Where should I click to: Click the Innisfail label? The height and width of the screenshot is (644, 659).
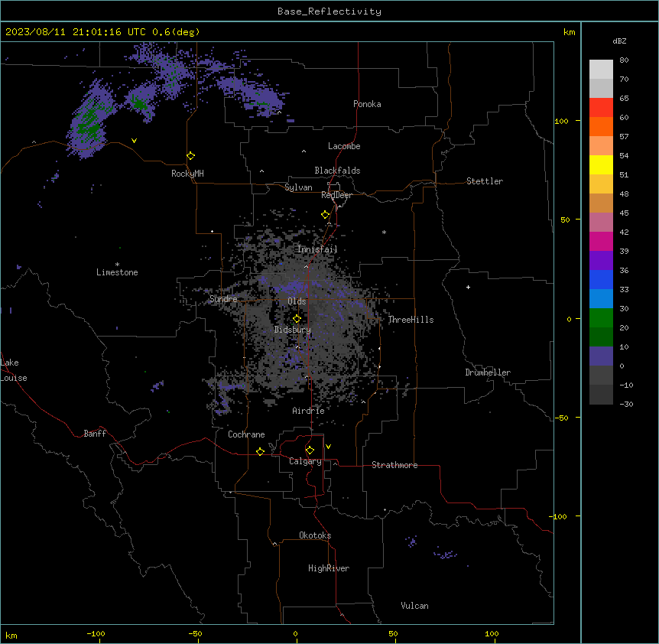(x=317, y=249)
